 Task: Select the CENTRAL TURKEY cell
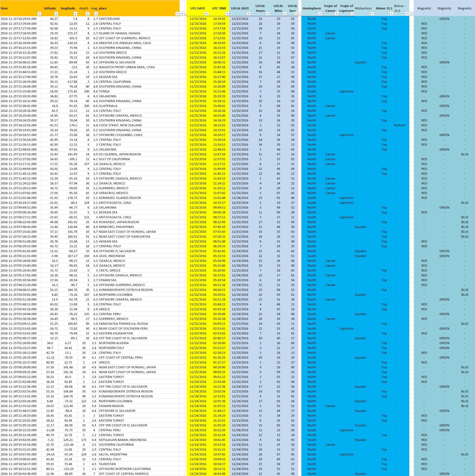tap(139, 435)
